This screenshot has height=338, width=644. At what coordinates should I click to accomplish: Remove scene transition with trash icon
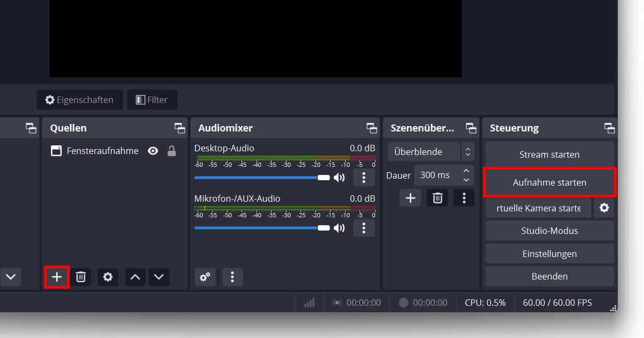point(437,198)
